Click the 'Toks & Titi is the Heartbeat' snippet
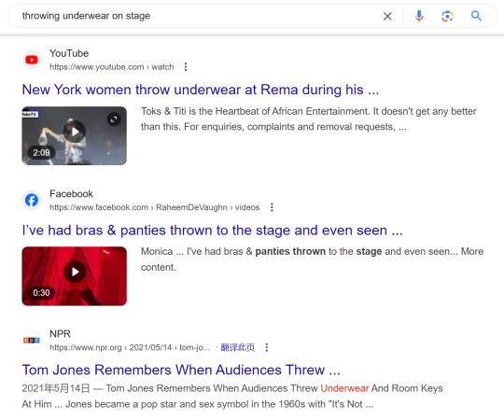This screenshot has height=420, width=504. pos(309,119)
